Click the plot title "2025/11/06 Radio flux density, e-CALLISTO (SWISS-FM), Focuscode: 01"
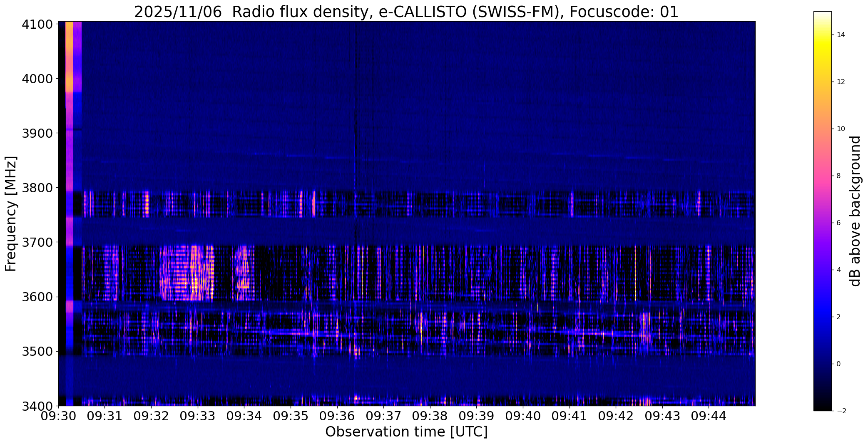 (406, 12)
